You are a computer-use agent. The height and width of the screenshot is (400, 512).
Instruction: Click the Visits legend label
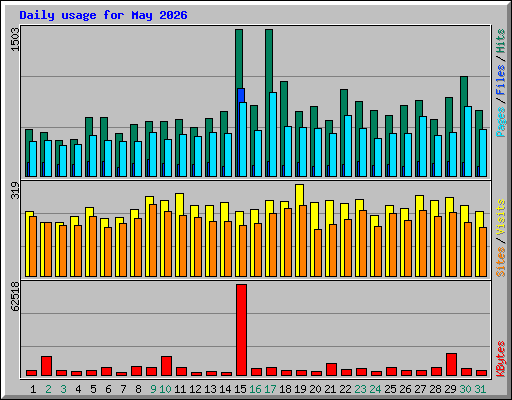point(501,217)
